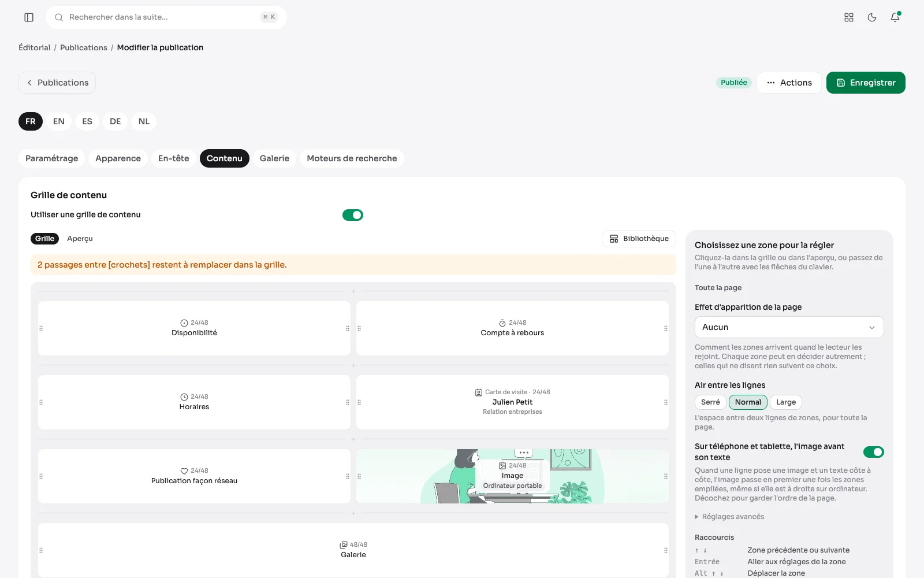
Task: Click the drag handle left of Publication façon réseau
Action: [x=41, y=476]
